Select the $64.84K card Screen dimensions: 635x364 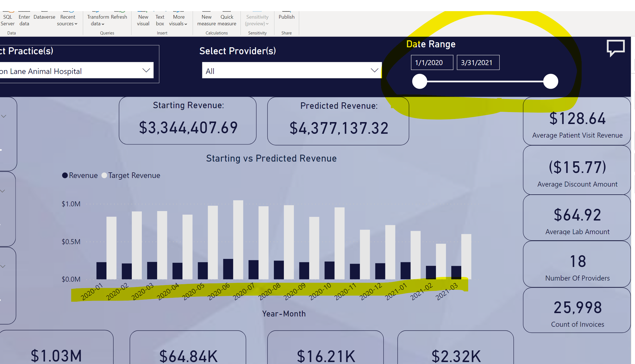coord(188,347)
